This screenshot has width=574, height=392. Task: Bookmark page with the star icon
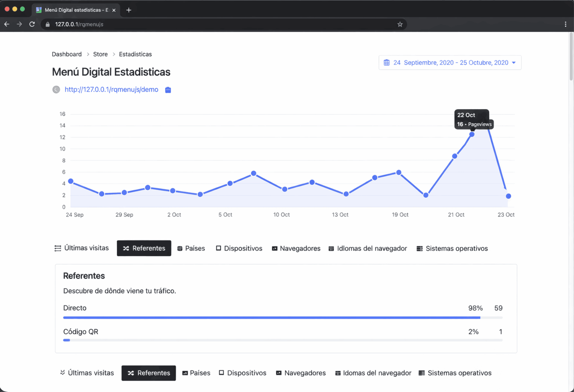coord(400,24)
